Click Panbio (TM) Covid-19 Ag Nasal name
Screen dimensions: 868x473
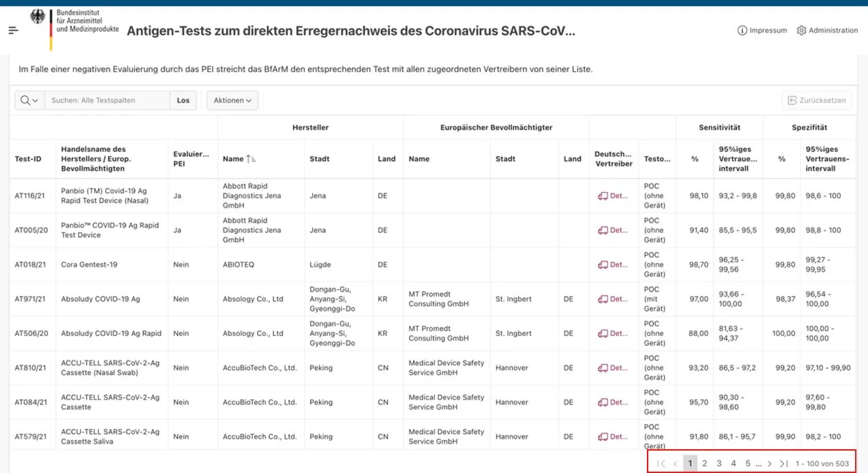click(104, 195)
